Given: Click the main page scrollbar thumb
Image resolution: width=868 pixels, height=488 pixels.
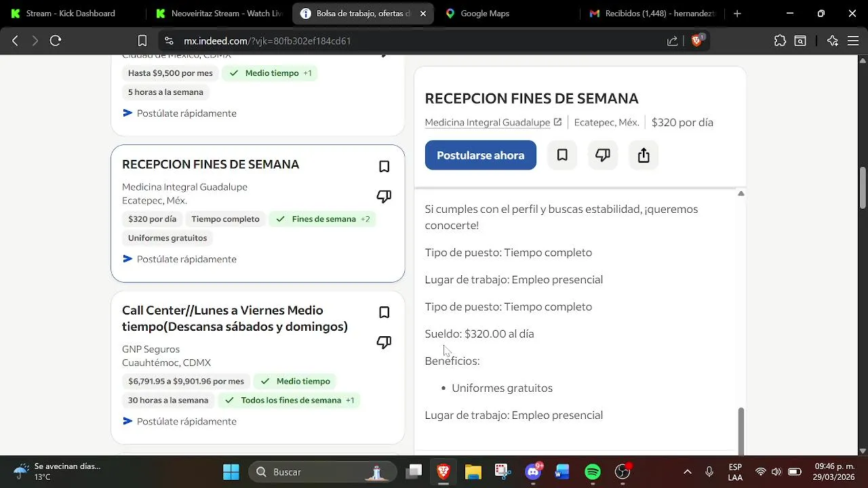Looking at the screenshot, I should (x=863, y=187).
